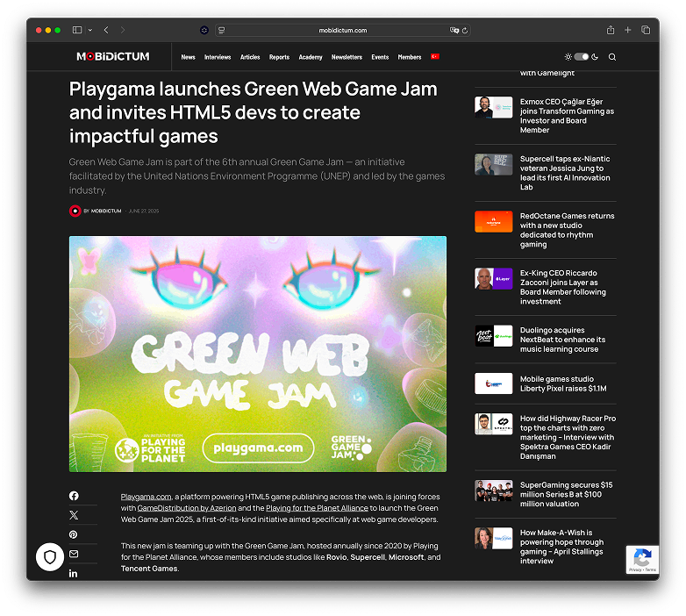
Task: Click the extension icon left of address bar
Action: (x=204, y=30)
